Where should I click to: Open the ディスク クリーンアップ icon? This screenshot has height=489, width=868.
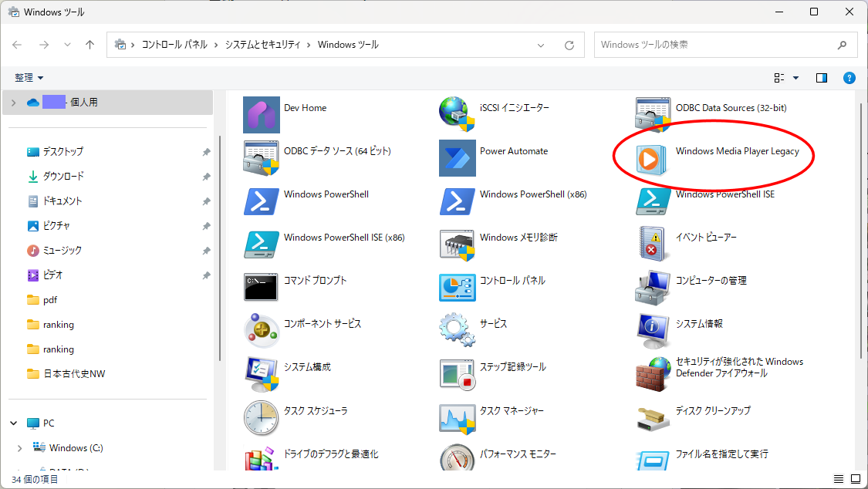pyautogui.click(x=654, y=420)
